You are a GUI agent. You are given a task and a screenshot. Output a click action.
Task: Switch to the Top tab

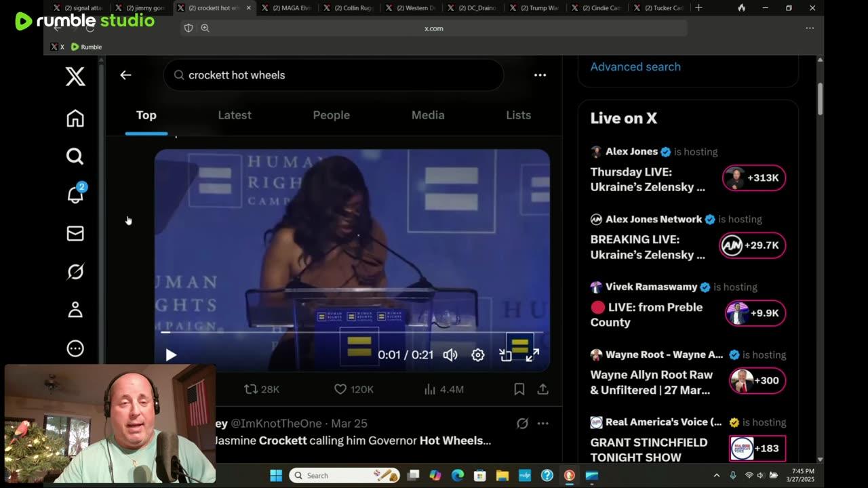click(x=146, y=115)
